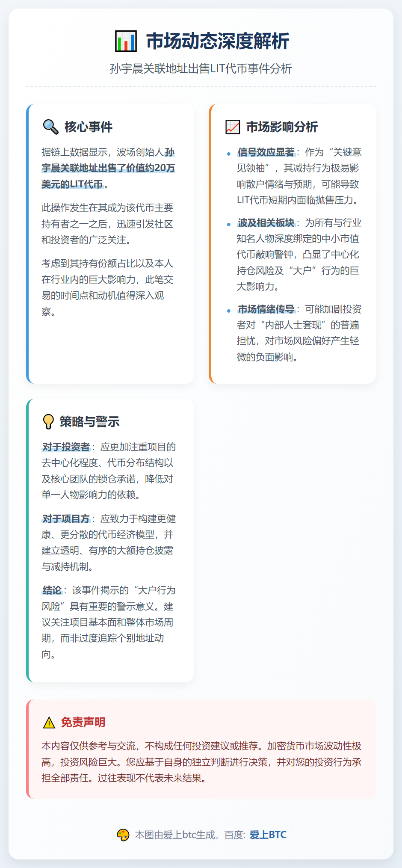Click the bold label 市场情绪传导

click(x=266, y=309)
